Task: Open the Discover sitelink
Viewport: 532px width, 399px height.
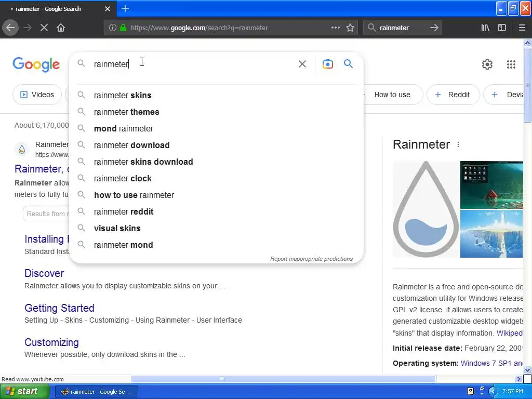Action: 44,273
